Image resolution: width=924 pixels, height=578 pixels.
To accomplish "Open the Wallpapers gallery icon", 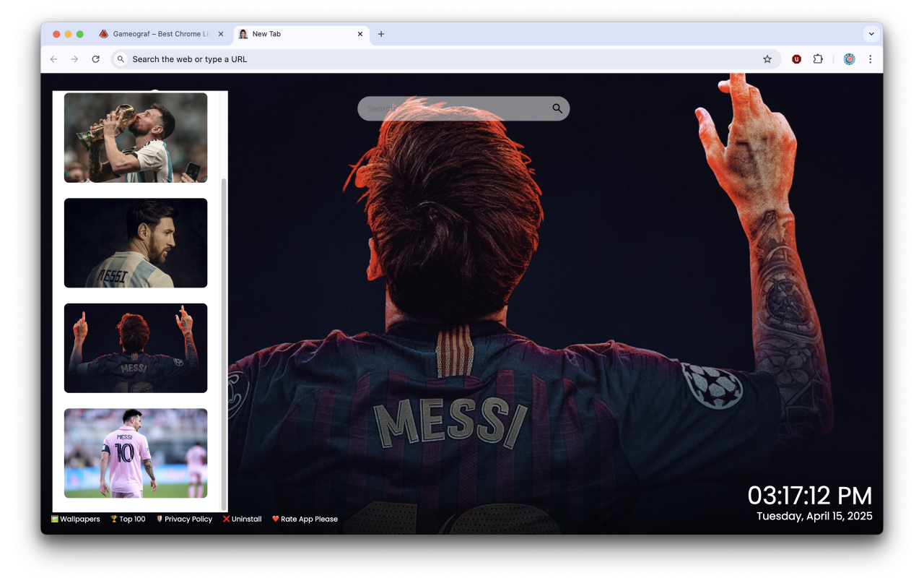I will pyautogui.click(x=55, y=519).
